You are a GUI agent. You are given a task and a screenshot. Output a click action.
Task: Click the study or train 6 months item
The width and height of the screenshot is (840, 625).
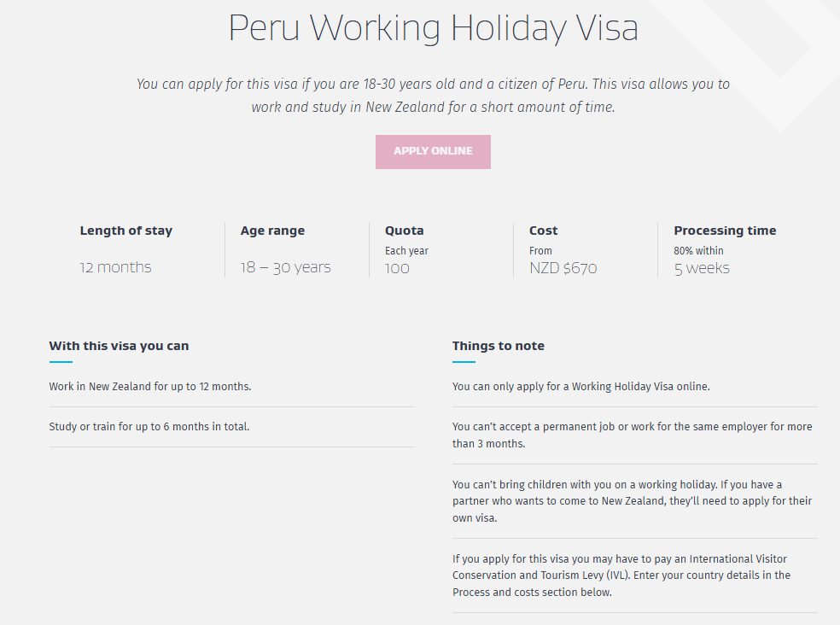click(149, 427)
